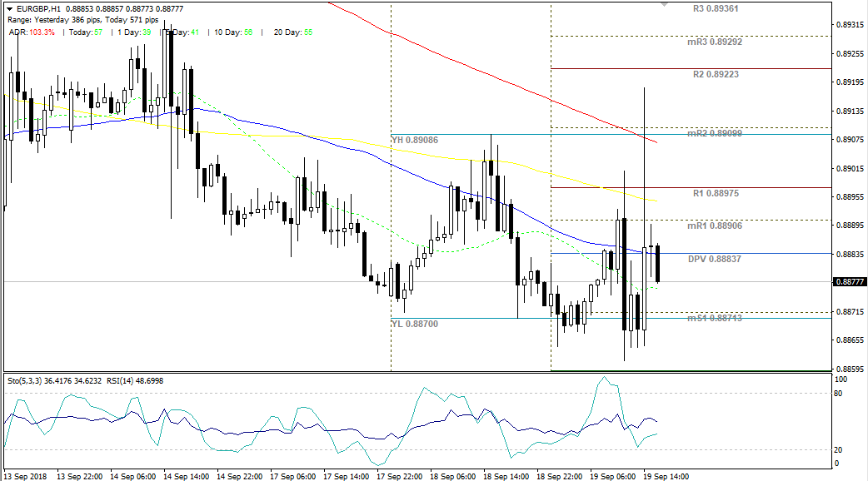Viewport: 868px width, 481px height.
Task: Click the '18 Sep 22:00' time label
Action: [559, 476]
